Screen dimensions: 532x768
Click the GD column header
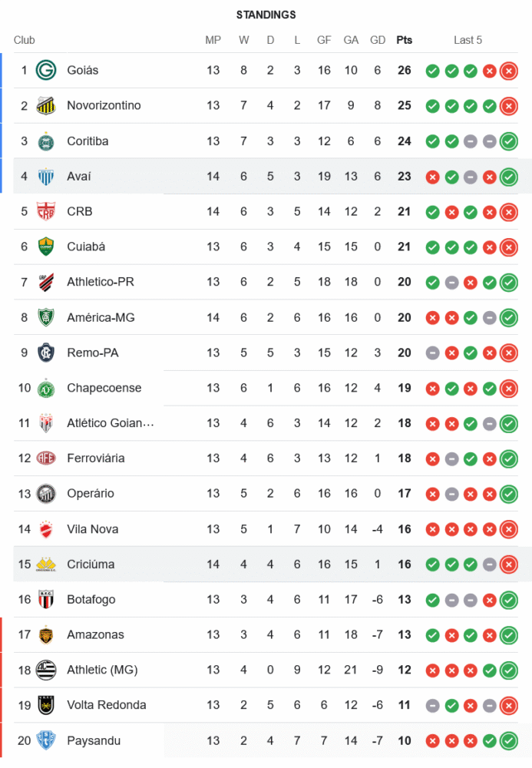tap(378, 40)
